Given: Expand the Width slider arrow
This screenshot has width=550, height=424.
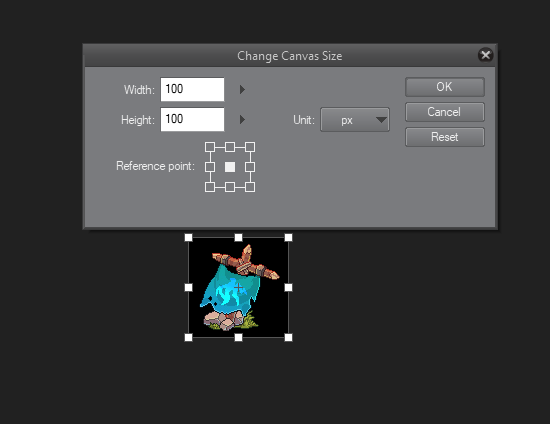Looking at the screenshot, I should click(242, 89).
